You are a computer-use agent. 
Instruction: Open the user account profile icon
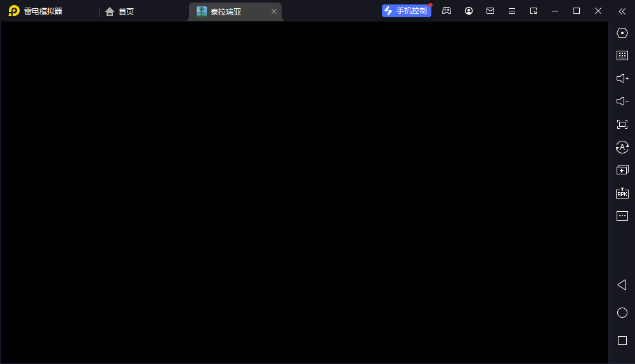point(469,11)
